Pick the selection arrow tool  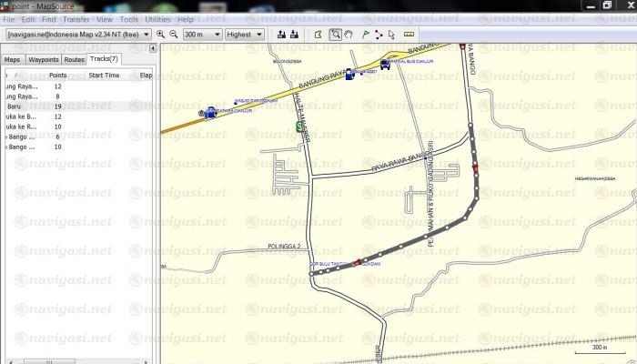pyautogui.click(x=393, y=35)
